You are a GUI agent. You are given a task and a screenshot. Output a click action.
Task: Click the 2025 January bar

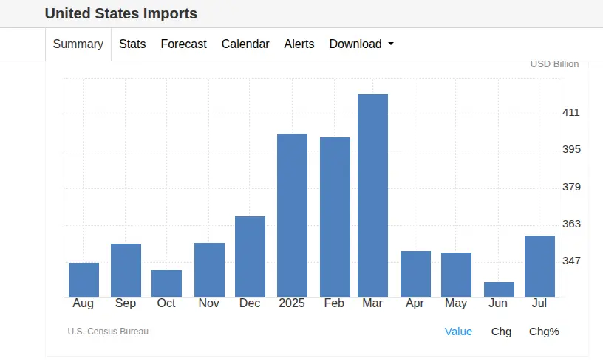(x=292, y=216)
